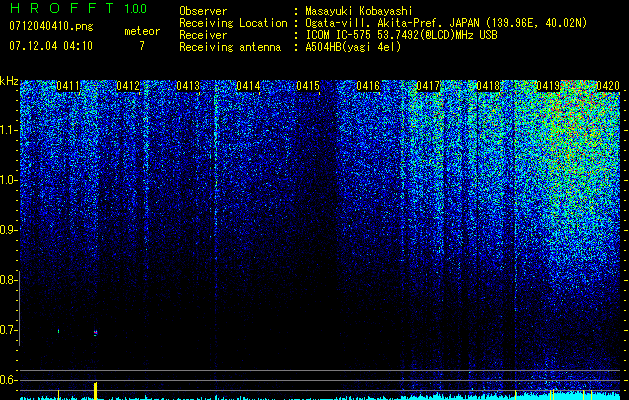Click the Receiving Location label
Image resolution: width=629 pixels, height=400 pixels.
pos(233,23)
